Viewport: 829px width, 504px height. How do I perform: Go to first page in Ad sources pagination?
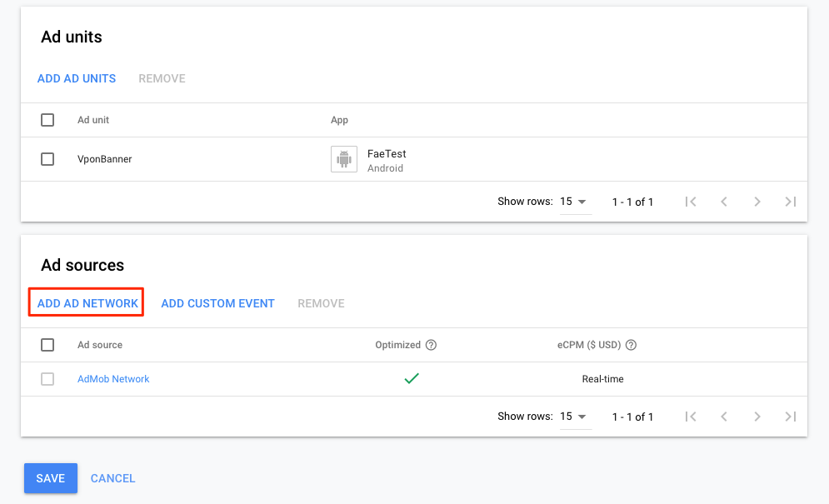(691, 417)
